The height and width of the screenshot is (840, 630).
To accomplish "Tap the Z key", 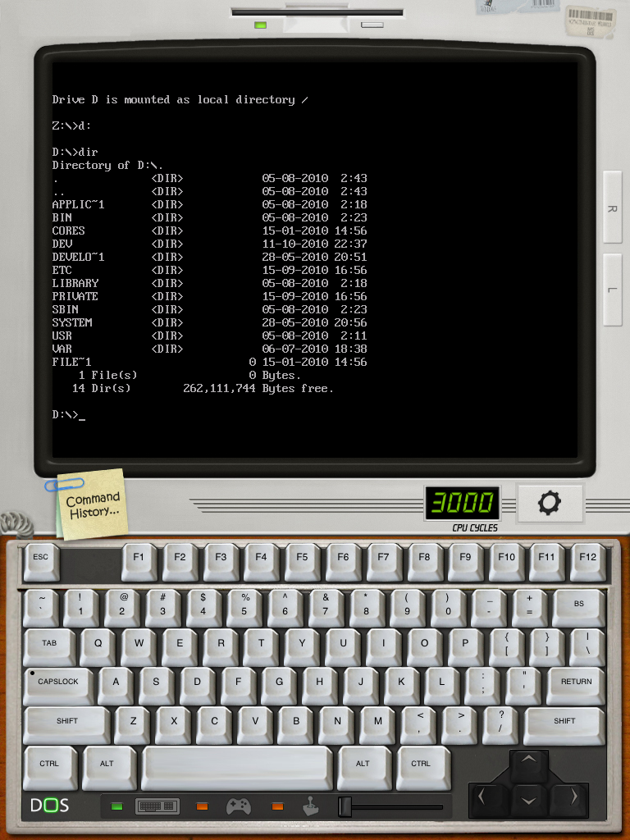I will (133, 724).
